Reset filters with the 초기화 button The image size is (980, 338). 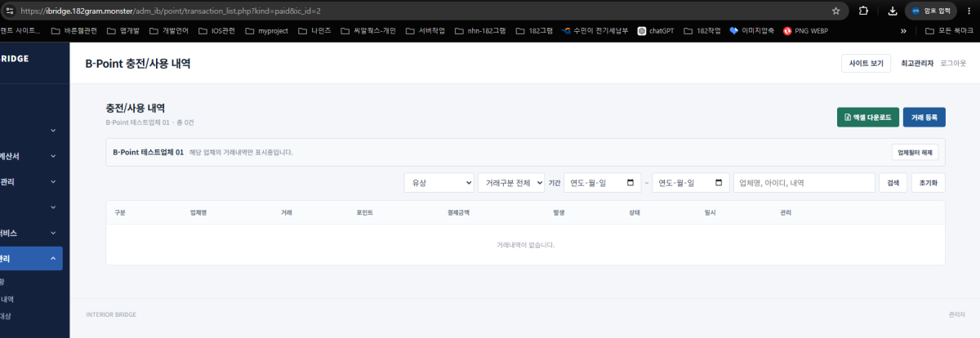(x=928, y=183)
